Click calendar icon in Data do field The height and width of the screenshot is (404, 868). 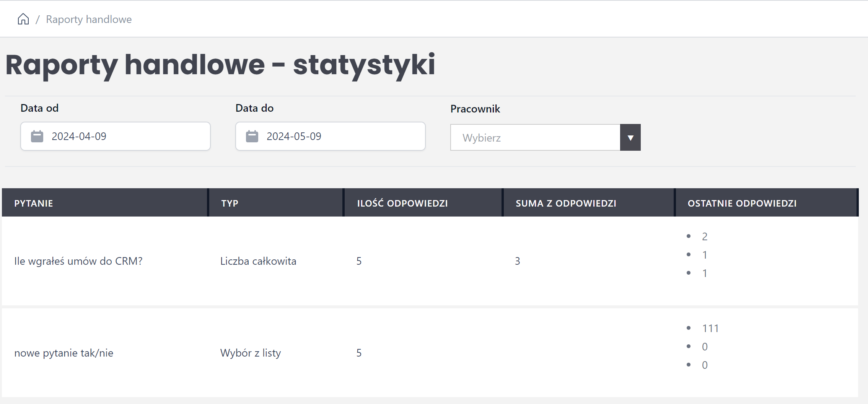coord(252,136)
